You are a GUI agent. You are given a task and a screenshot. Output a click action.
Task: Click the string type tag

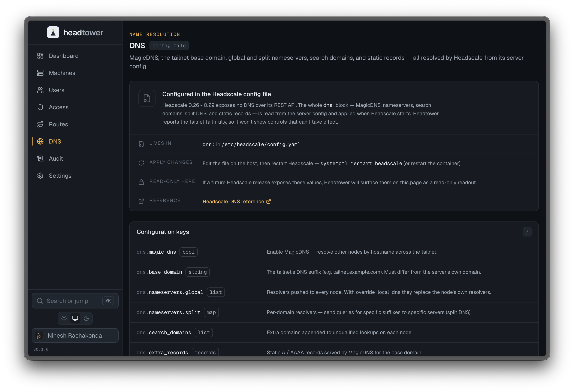click(x=198, y=272)
